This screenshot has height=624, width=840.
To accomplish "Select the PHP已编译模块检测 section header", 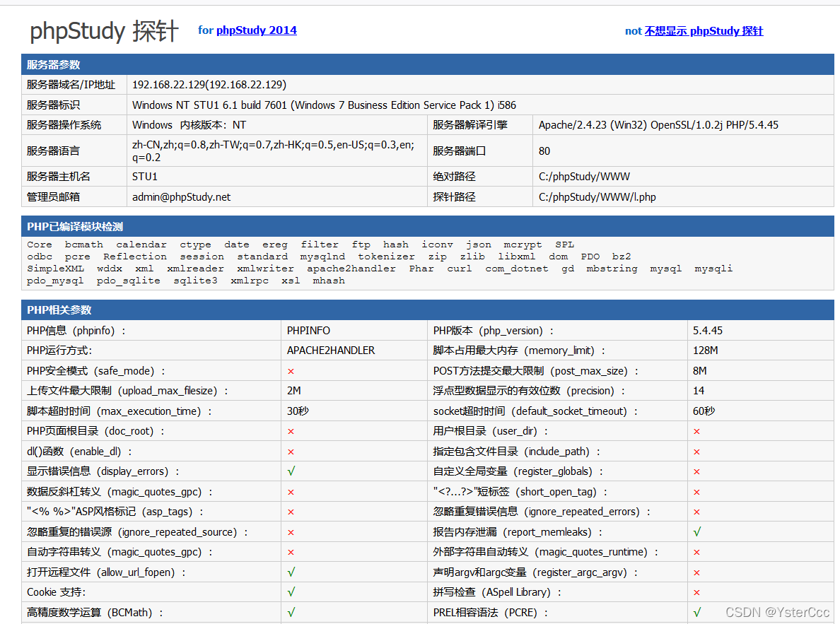I will [428, 226].
